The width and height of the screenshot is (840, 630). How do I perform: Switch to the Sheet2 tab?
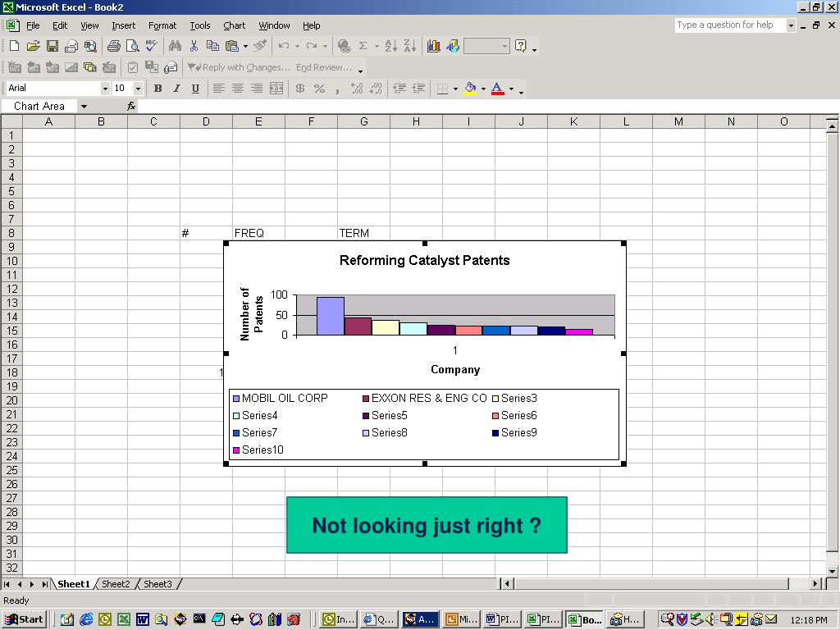point(116,584)
